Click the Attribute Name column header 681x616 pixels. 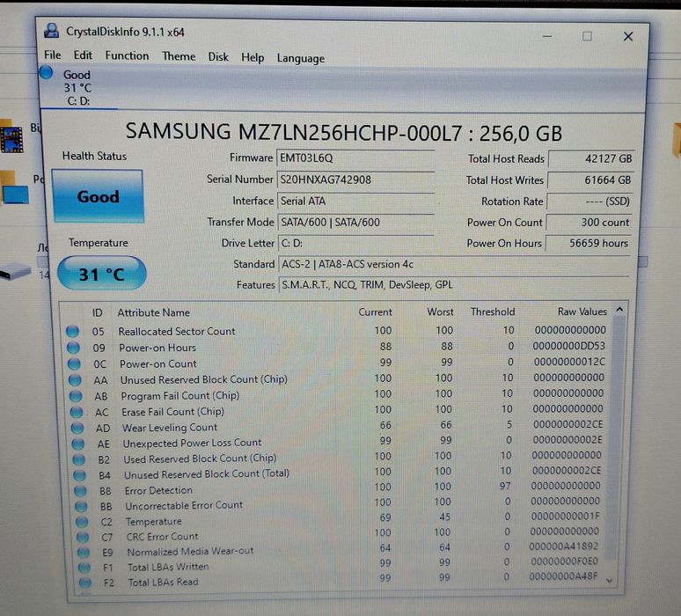pos(153,312)
